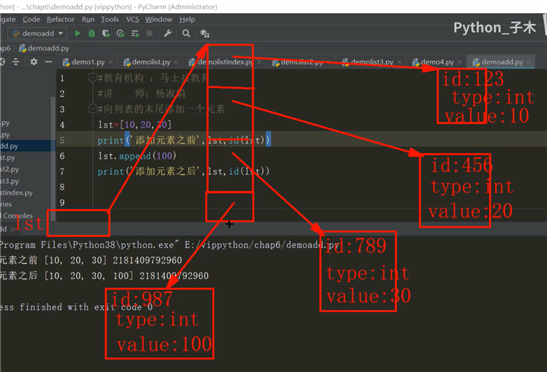Close the demoadd.py tab
This screenshot has height=372, width=547.
pos(529,62)
